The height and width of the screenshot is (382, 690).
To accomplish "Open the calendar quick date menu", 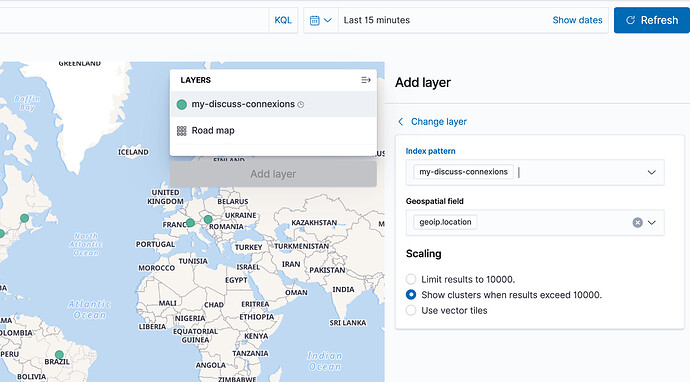I will point(320,20).
